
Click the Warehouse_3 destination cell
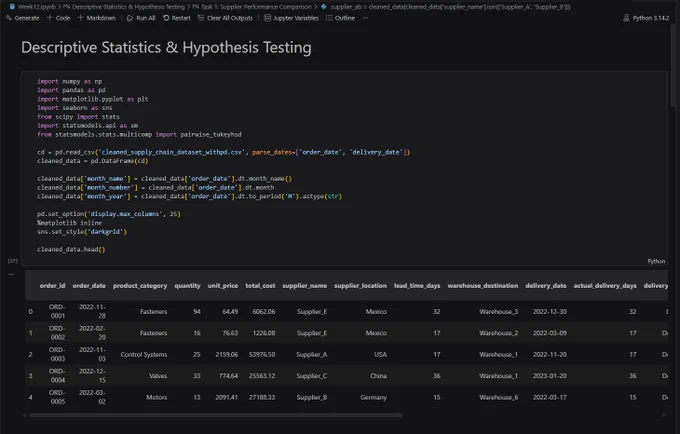click(x=498, y=311)
